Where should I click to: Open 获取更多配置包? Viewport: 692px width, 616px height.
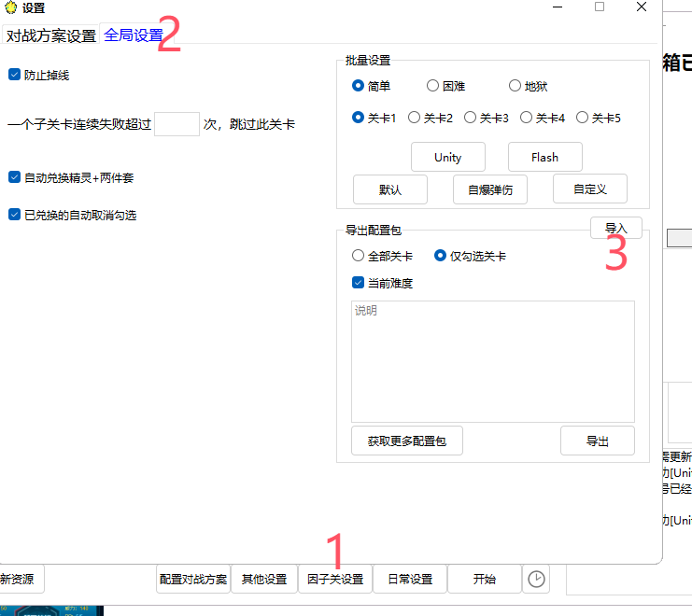point(407,441)
